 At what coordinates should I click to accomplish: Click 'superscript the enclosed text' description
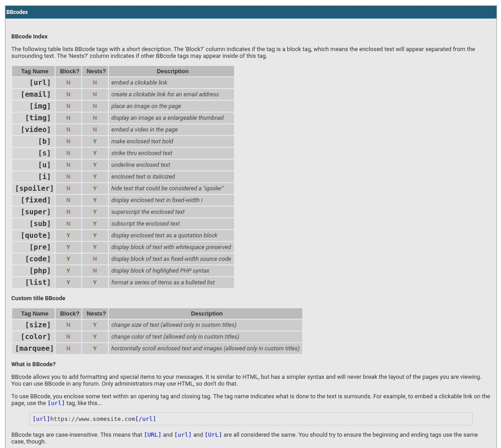[148, 212]
